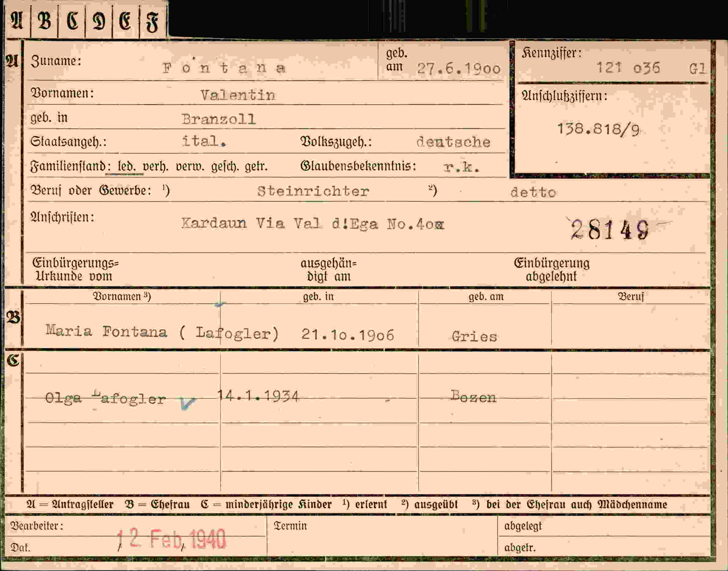Click birthplace 'Branzoll'
The width and height of the screenshot is (728, 571).
(218, 119)
